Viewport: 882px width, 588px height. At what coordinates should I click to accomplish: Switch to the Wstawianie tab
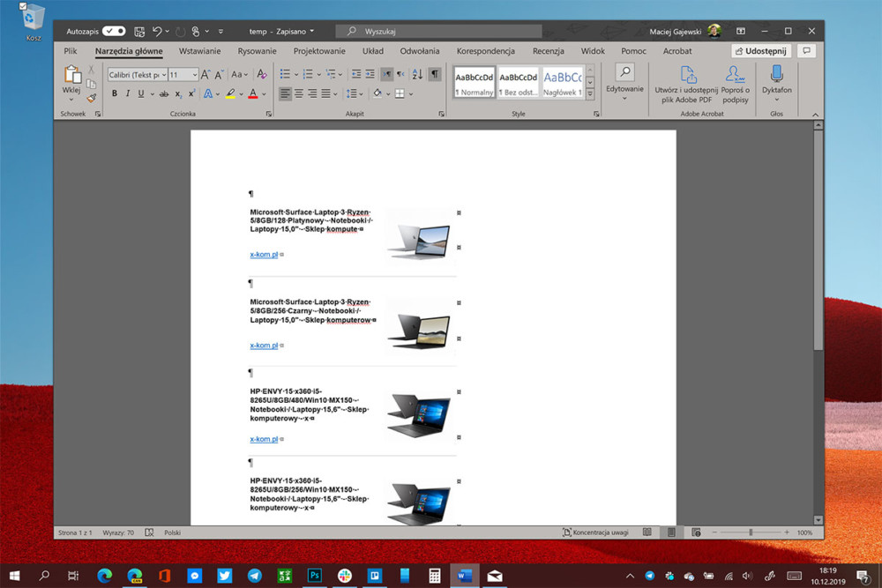(199, 50)
